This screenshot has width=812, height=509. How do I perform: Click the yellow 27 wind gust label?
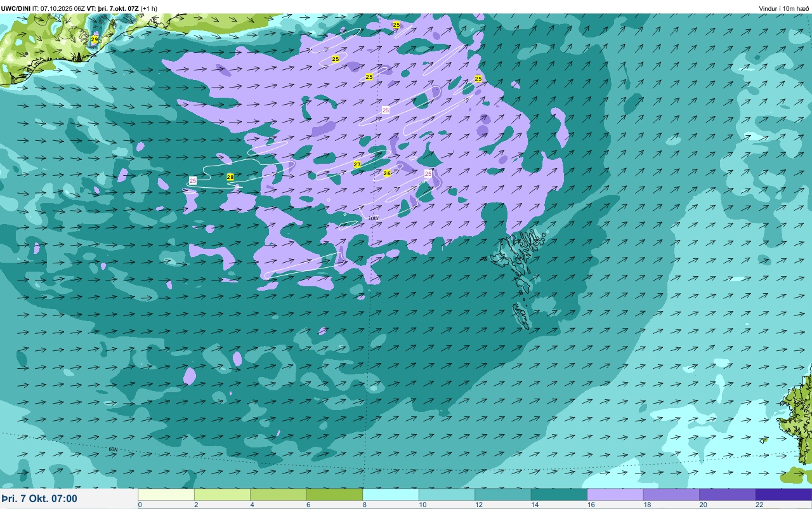[357, 164]
